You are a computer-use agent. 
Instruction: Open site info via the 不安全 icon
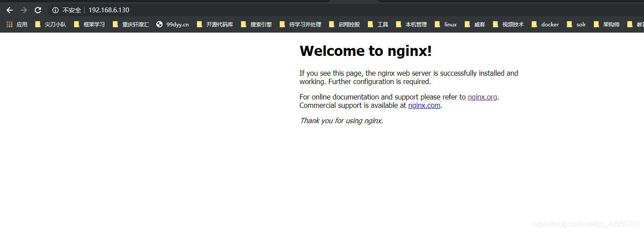coord(56,10)
